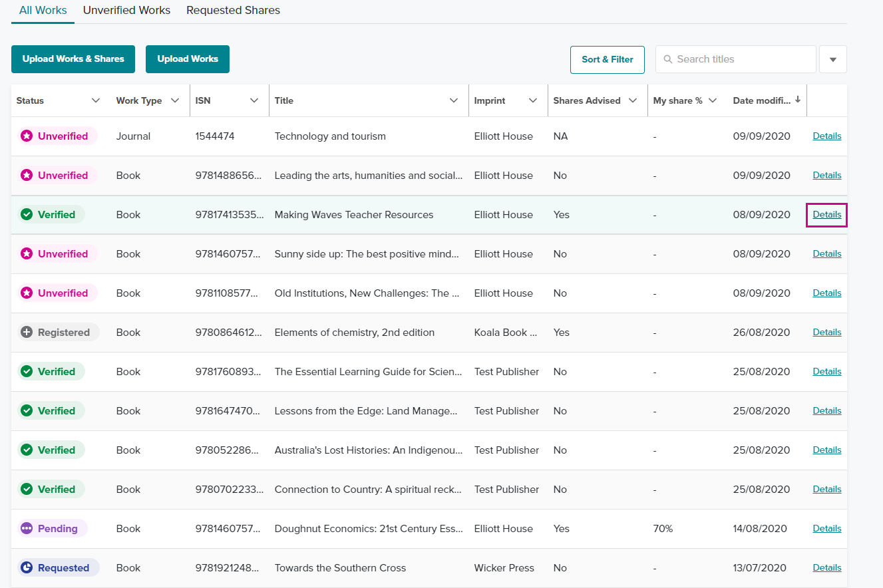Open Details for Doughnut Economics row
The height and width of the screenshot is (588, 883).
tap(827, 528)
